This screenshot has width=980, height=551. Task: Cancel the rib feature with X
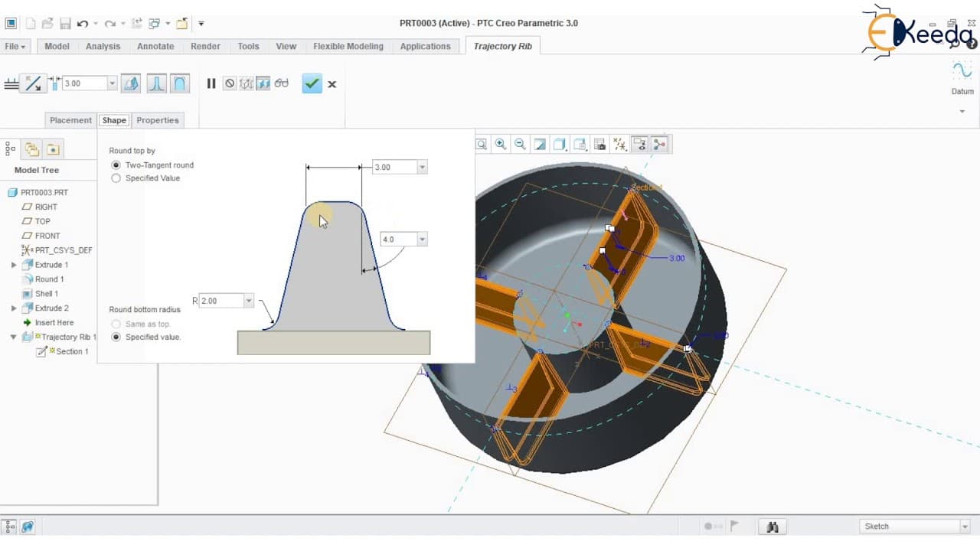coord(332,84)
